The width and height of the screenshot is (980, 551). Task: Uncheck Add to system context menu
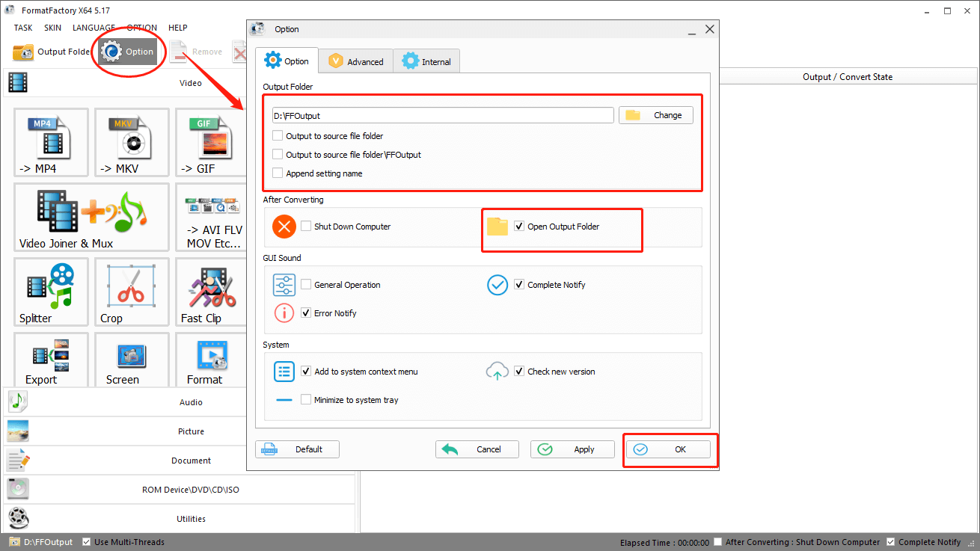(306, 372)
